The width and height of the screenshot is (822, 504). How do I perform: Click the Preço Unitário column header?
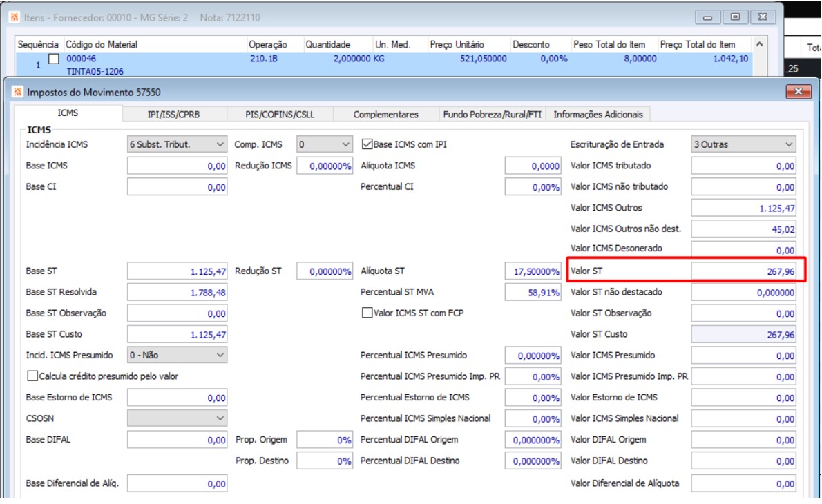click(x=468, y=45)
